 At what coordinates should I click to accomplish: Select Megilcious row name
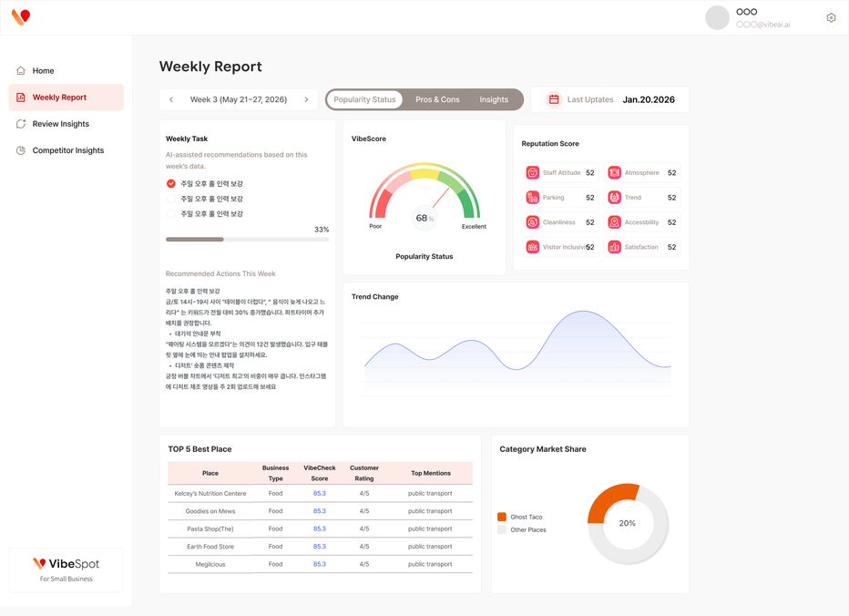coord(210,564)
